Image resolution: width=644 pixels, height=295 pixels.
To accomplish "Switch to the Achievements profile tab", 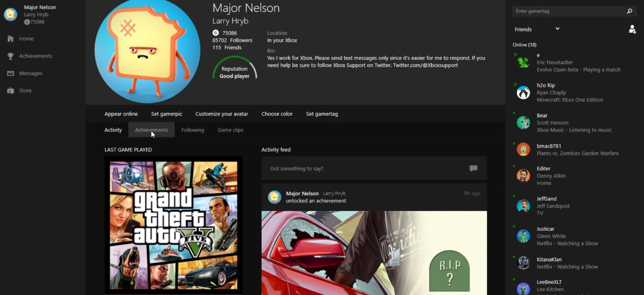I will 152,130.
